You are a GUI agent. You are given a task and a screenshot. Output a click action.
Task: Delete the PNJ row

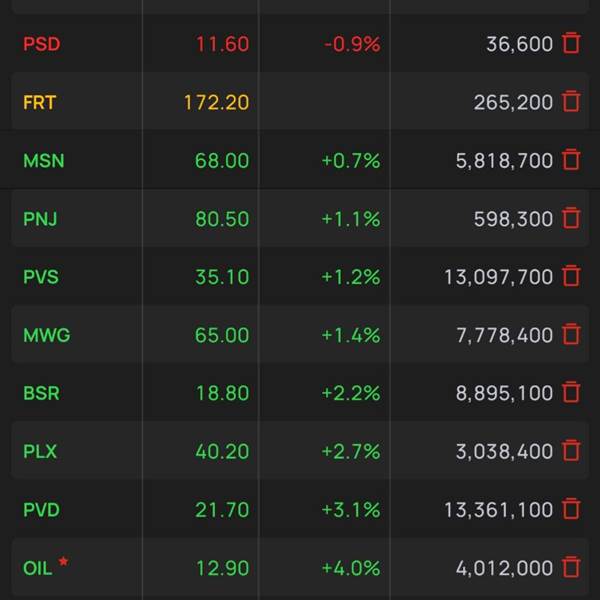[x=571, y=218]
